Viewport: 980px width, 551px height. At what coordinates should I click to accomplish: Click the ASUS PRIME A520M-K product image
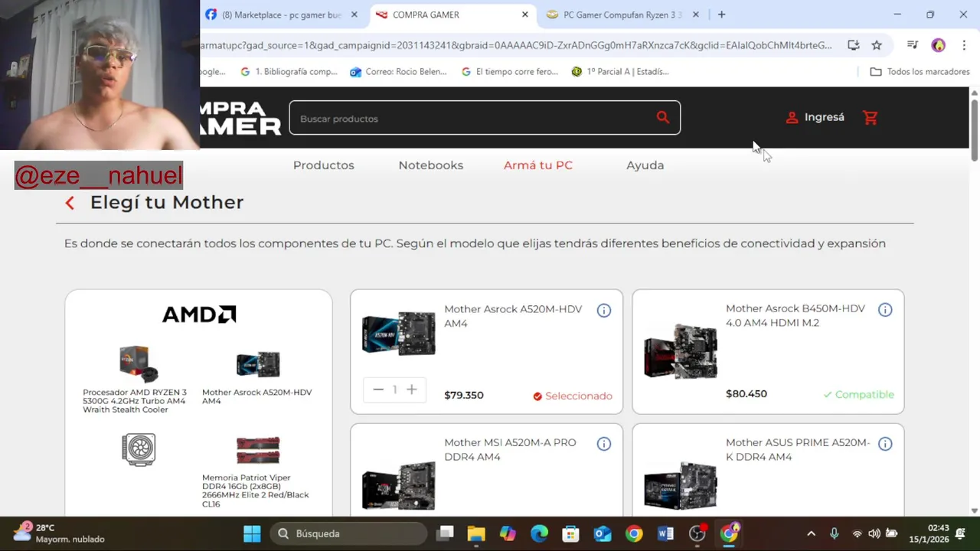coord(680,485)
